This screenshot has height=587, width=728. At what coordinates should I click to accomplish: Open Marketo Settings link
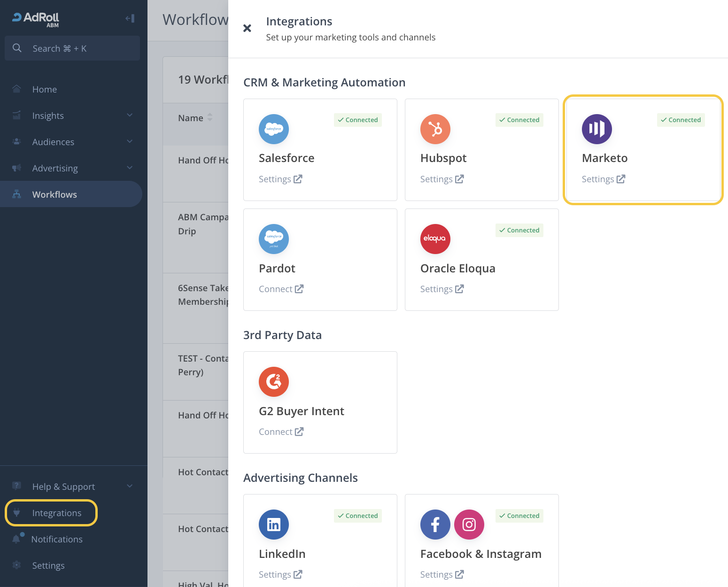point(603,179)
